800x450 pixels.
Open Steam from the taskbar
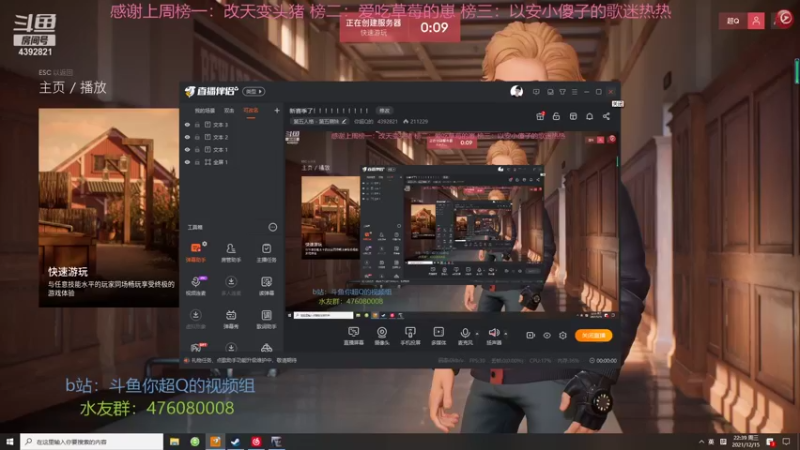[235, 442]
